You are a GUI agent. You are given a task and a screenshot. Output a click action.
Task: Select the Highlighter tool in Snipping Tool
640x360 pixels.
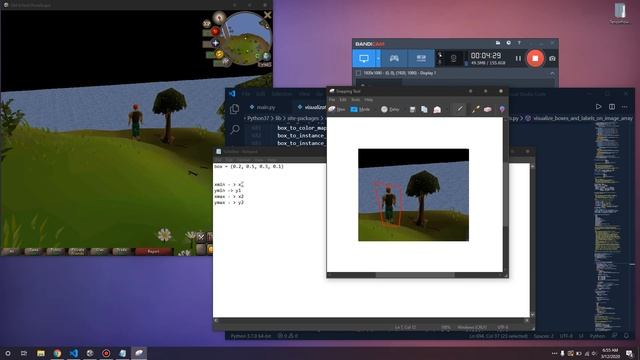476,109
